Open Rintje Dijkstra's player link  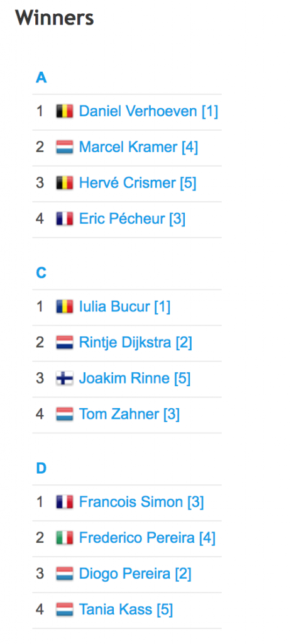(x=136, y=342)
